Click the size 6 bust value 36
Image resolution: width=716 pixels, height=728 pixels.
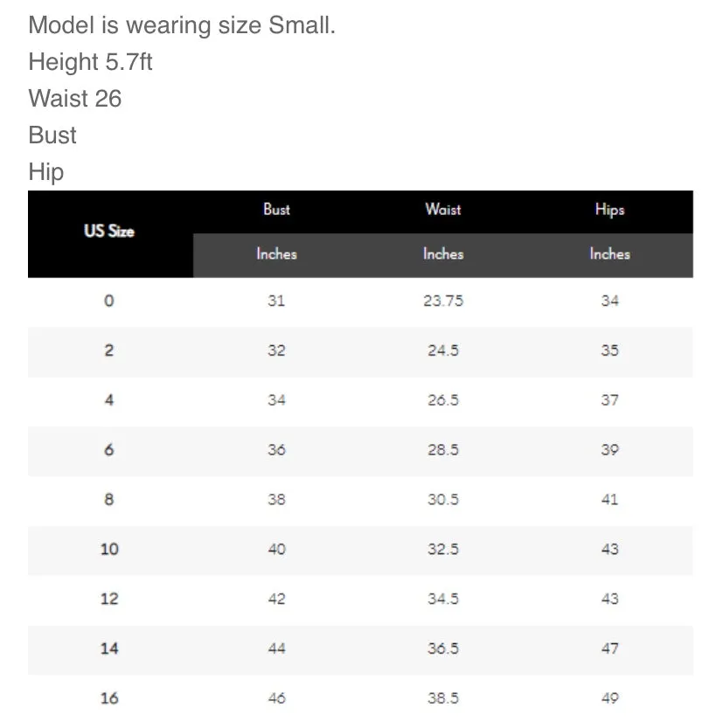[276, 450]
